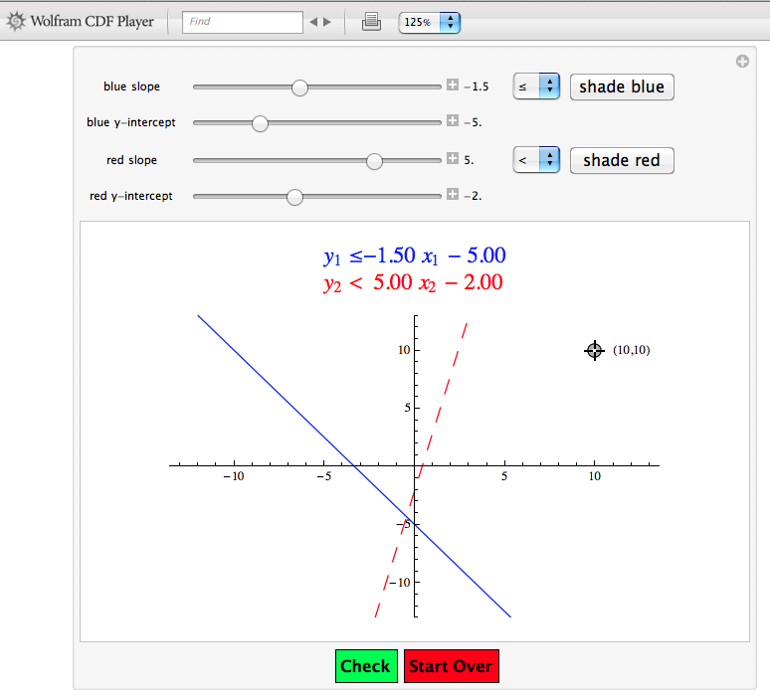The height and width of the screenshot is (700, 770).
Task: Click the 'blue slope' label
Action: pos(131,87)
